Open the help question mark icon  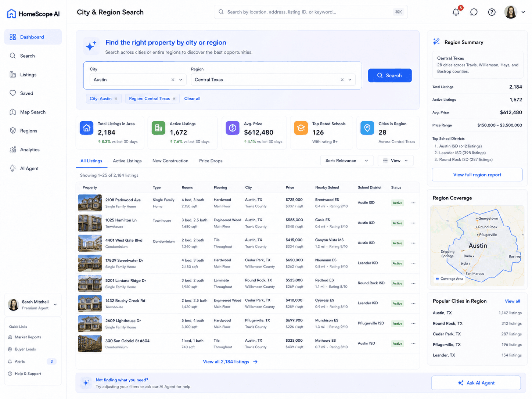pyautogui.click(x=492, y=12)
